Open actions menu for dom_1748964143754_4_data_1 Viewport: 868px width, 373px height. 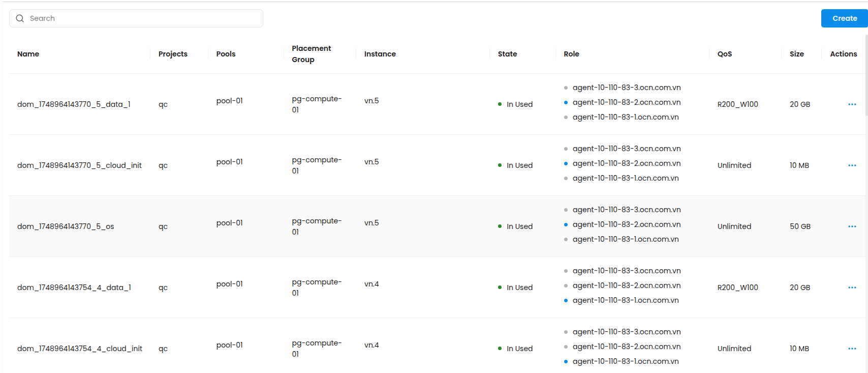[x=852, y=288]
